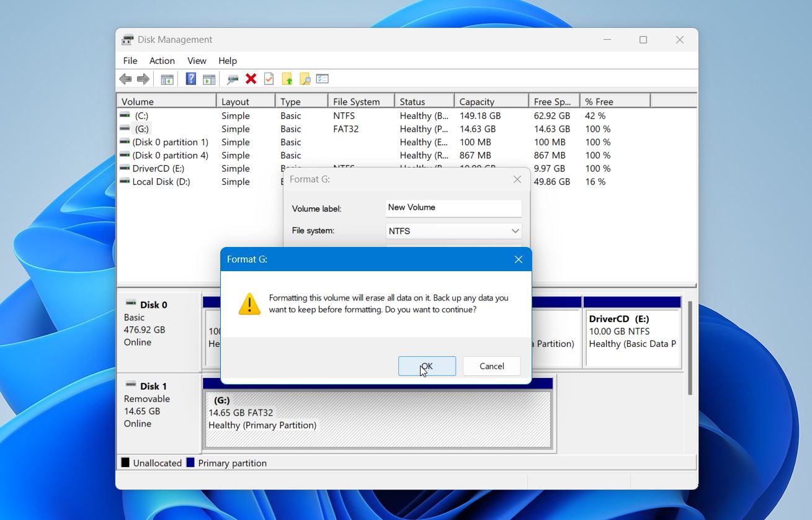Cancel the format warning dialog
The height and width of the screenshot is (520, 812).
point(491,366)
